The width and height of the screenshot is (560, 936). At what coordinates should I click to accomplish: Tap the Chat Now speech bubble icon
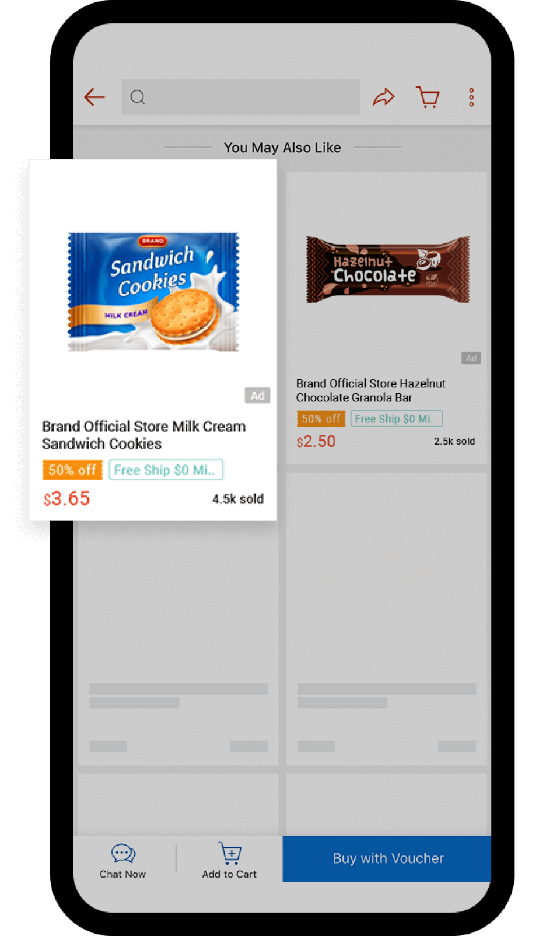point(123,854)
